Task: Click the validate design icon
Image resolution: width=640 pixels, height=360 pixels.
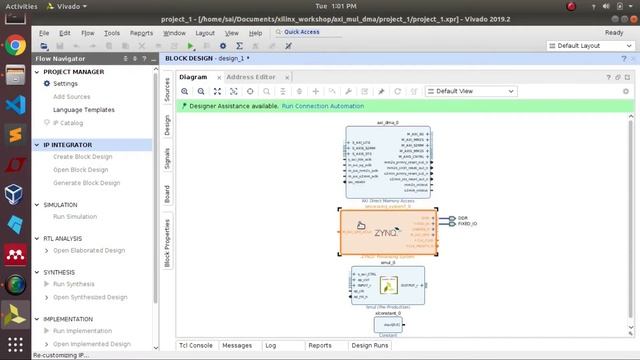Action: click(364, 91)
